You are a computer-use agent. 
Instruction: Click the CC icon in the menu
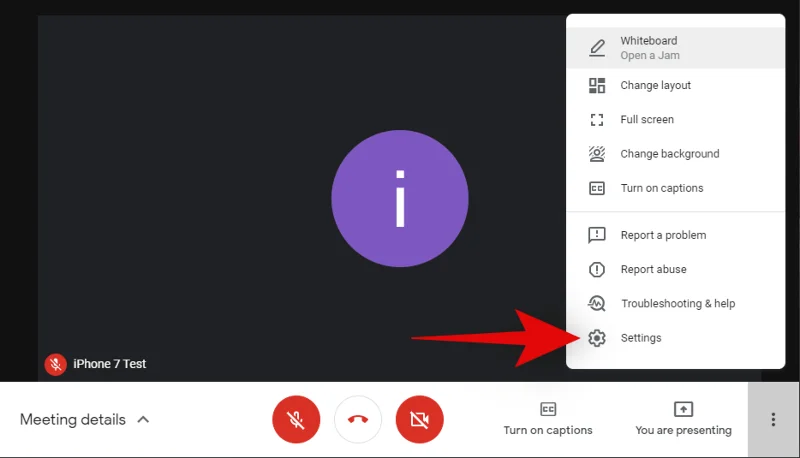click(x=597, y=188)
